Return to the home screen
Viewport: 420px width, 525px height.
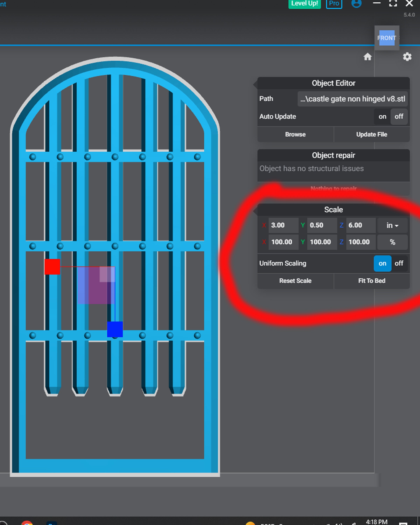coord(368,57)
